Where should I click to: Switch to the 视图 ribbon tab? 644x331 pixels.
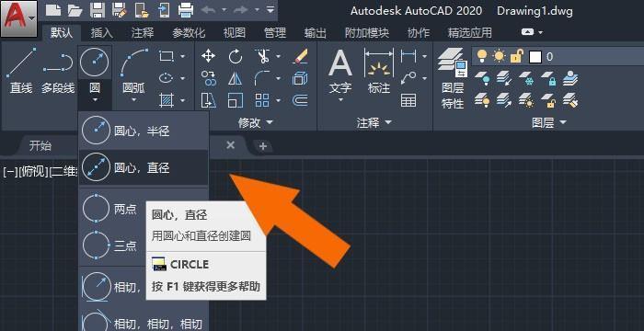tap(235, 33)
